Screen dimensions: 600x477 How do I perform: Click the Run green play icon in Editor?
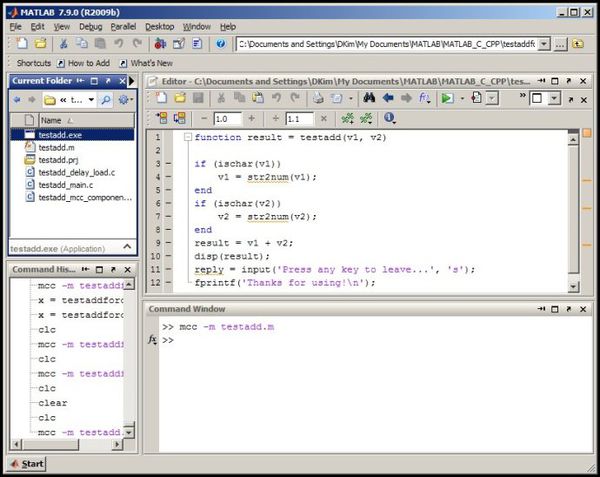[447, 98]
